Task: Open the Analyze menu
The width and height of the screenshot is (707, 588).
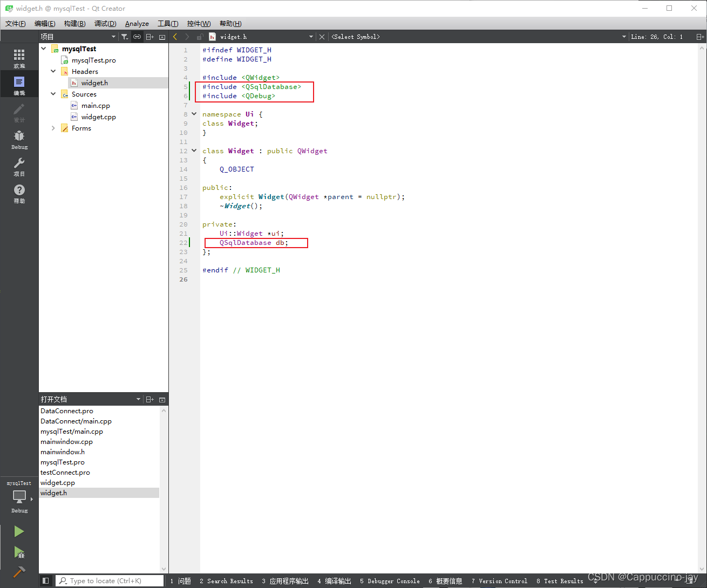Action: point(137,23)
